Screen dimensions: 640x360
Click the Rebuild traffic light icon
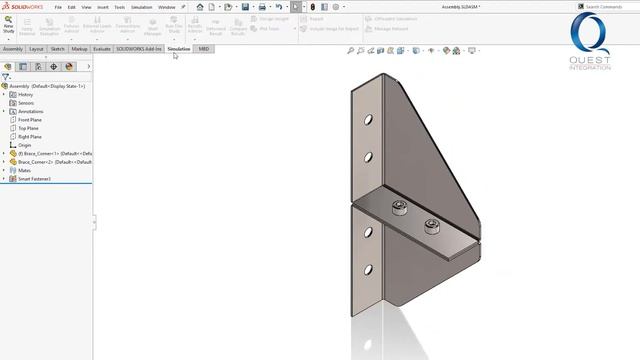(x=313, y=7)
